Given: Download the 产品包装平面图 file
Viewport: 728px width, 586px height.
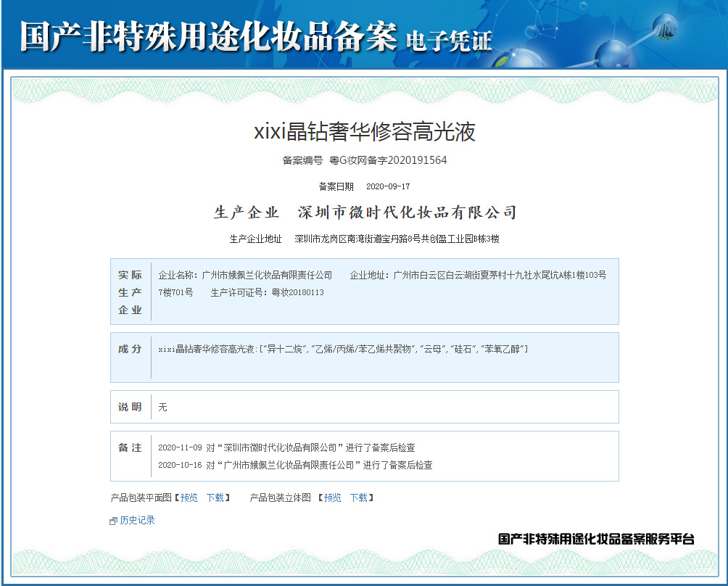Looking at the screenshot, I should (215, 498).
